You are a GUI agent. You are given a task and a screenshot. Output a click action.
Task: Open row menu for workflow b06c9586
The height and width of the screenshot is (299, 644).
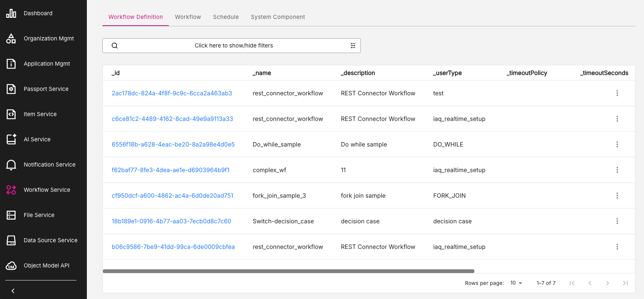617,247
